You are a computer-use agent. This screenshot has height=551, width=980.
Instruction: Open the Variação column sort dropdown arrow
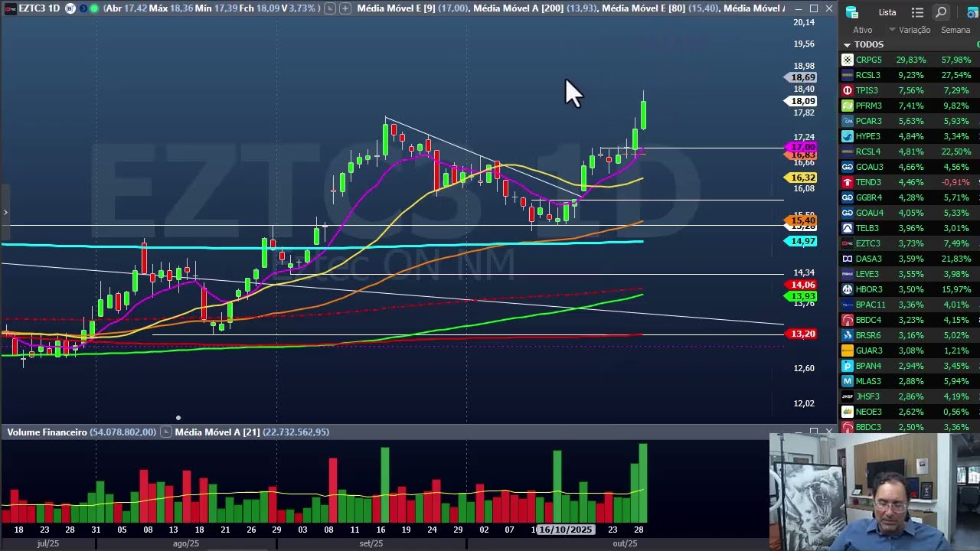click(x=892, y=30)
